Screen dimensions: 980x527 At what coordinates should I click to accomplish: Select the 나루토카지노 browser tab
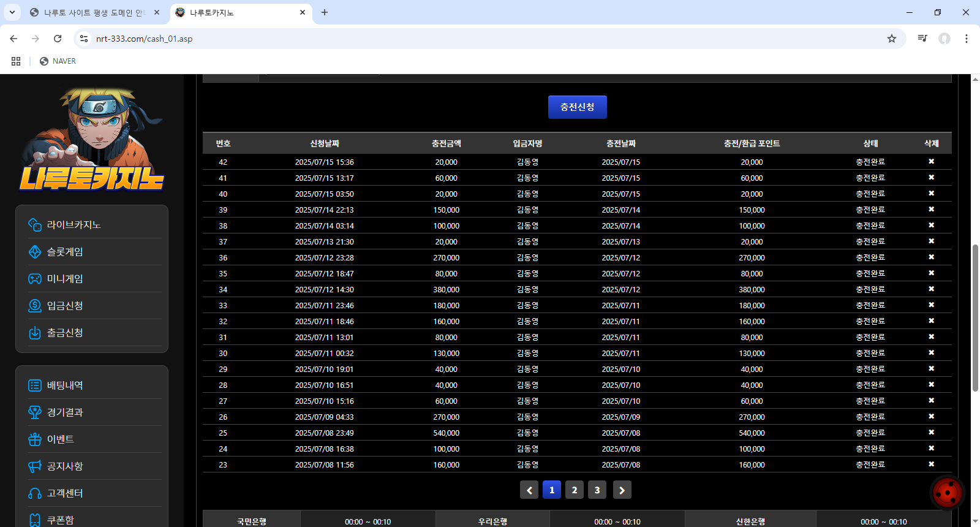[241, 12]
